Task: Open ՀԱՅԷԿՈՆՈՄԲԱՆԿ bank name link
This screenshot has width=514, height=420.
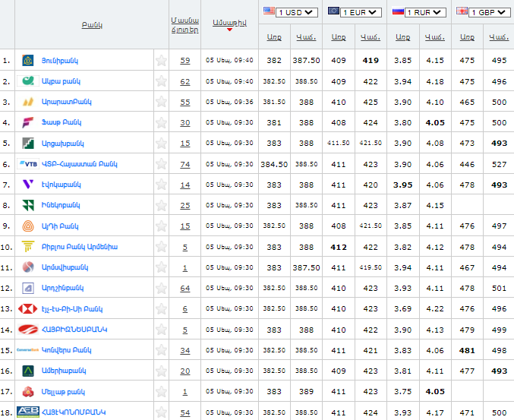Action: 74,412
